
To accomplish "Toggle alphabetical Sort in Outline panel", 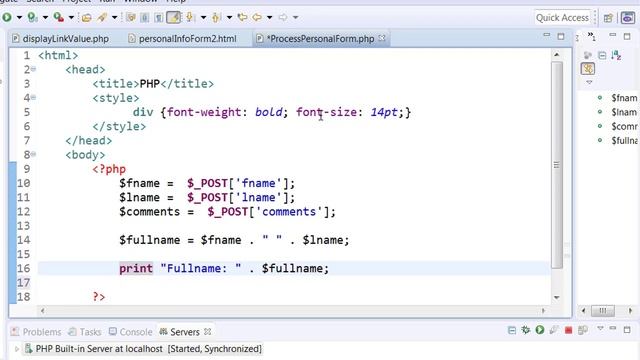I will click(x=616, y=55).
